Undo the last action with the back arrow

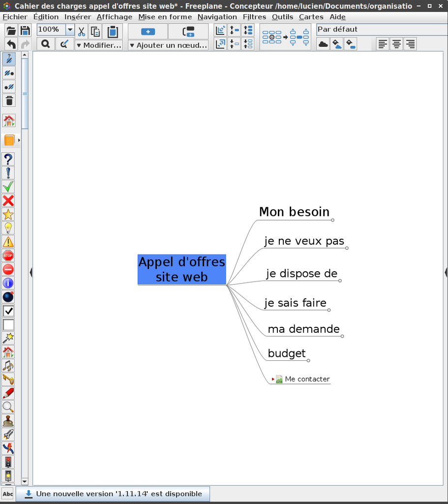11,44
